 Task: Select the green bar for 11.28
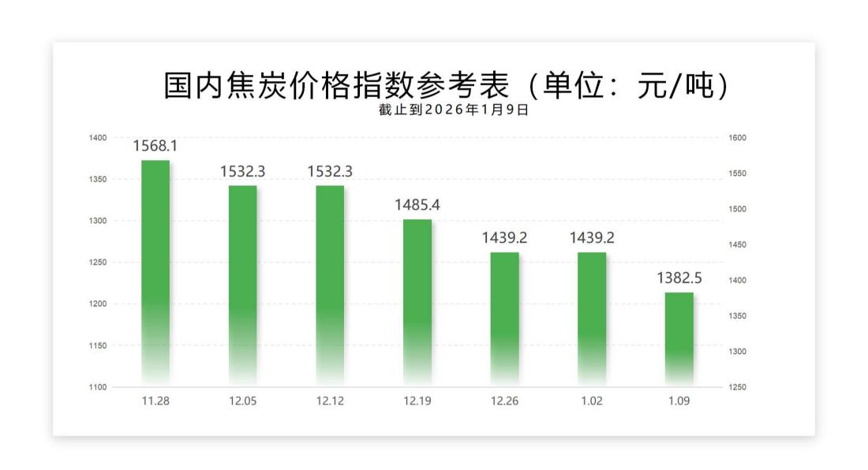click(x=155, y=273)
